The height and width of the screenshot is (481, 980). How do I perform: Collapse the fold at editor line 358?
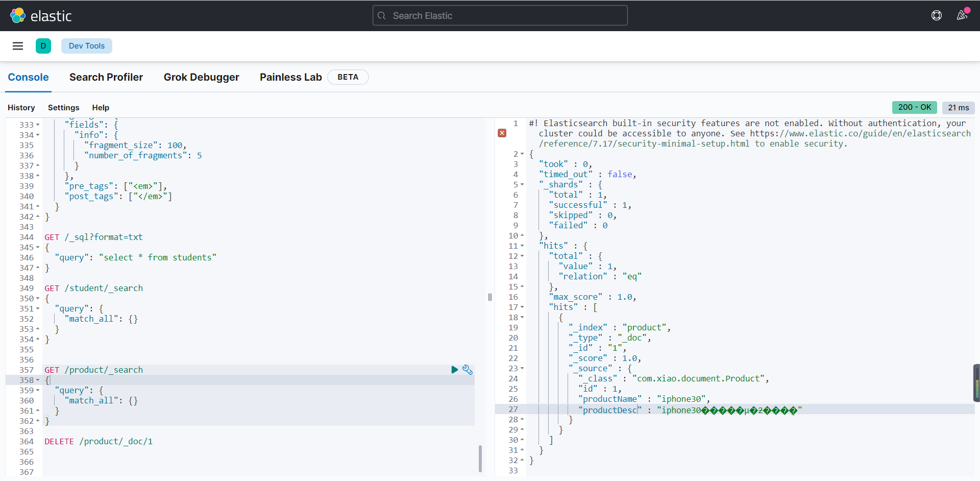(38, 380)
